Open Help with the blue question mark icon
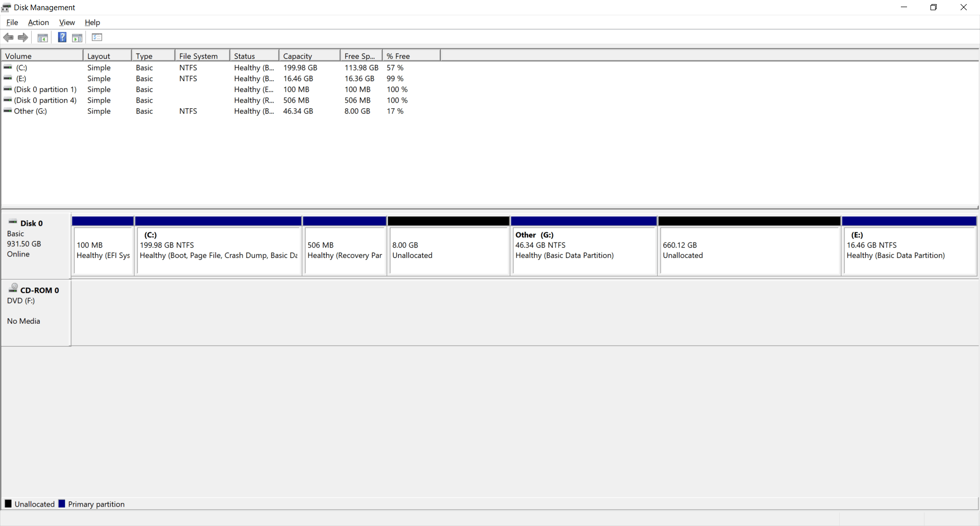980x526 pixels. 62,37
